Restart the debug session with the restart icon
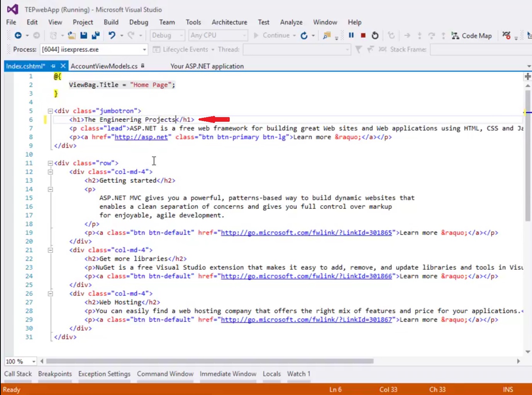Screen dimensions: 532x395 pos(375,36)
